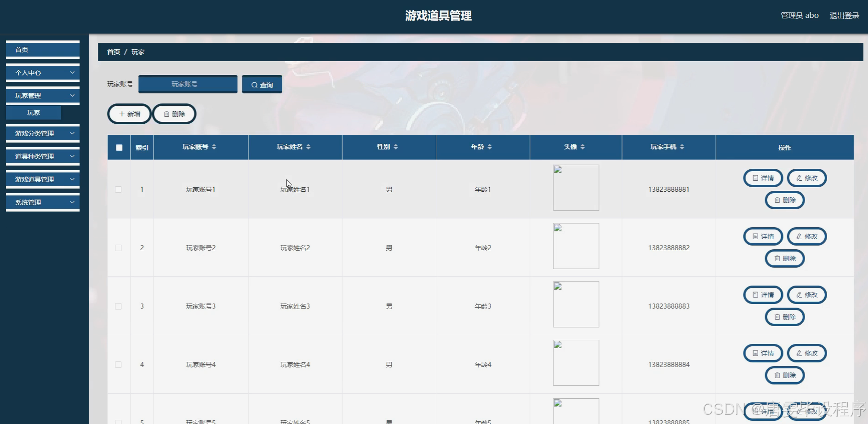Click 删除 for 玩家账号3 row

point(785,317)
